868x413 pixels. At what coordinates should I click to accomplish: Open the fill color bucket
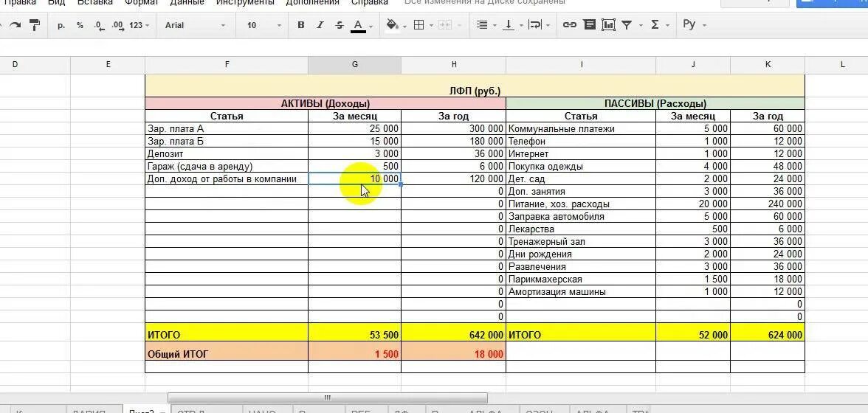click(x=393, y=25)
